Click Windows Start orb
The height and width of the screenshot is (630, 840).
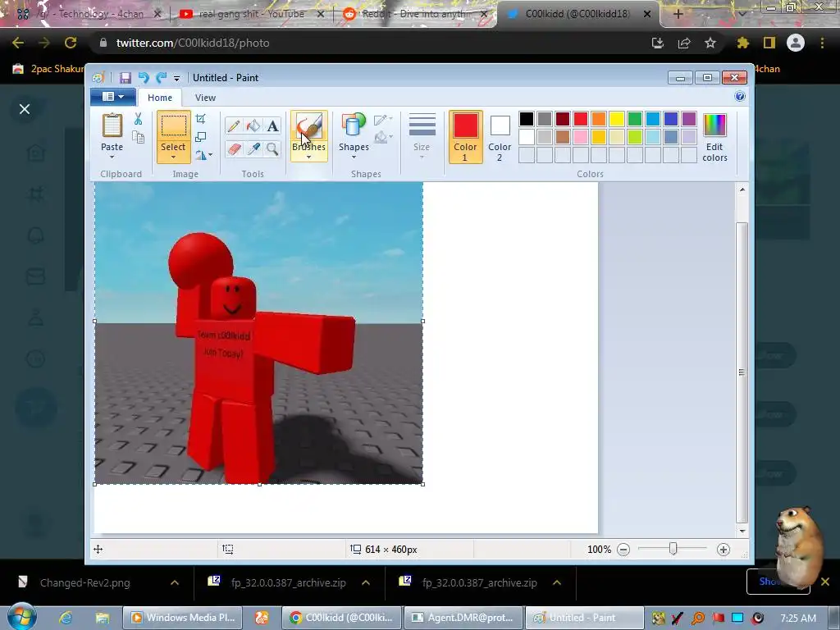click(21, 617)
